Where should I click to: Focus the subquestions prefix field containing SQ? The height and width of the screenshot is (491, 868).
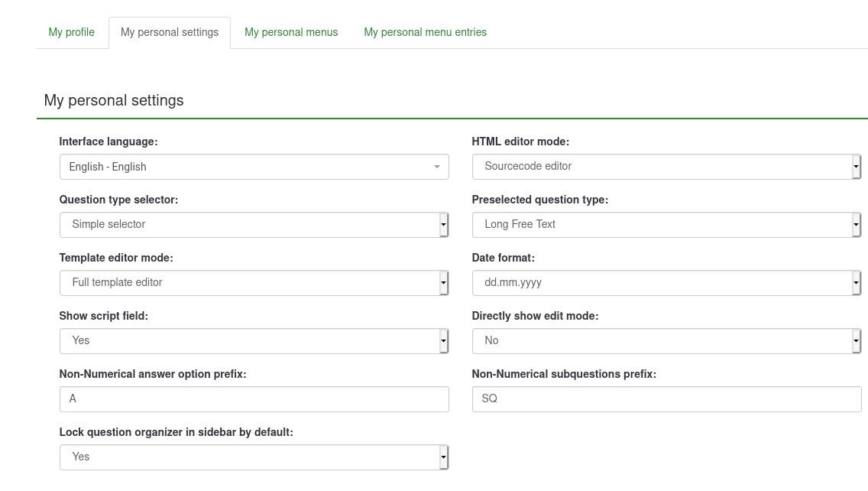click(x=666, y=398)
